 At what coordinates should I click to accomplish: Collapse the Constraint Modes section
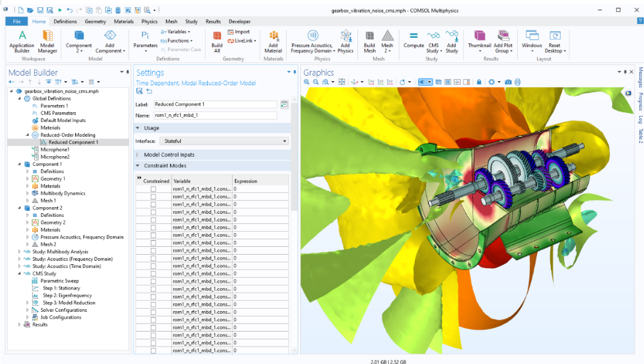coord(138,166)
